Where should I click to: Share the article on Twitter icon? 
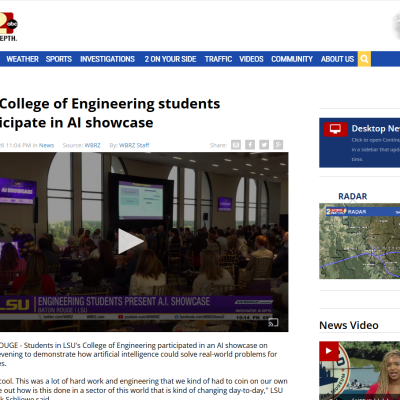click(264, 145)
